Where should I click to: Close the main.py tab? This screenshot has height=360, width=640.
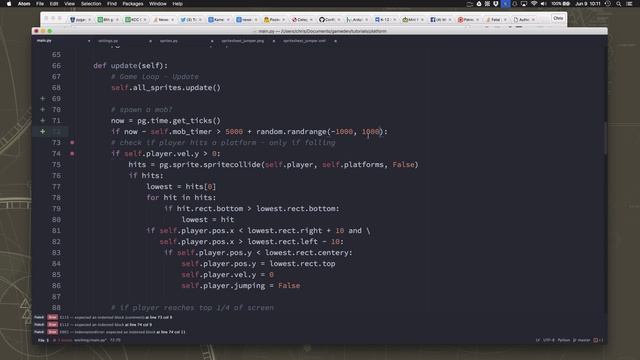89,41
